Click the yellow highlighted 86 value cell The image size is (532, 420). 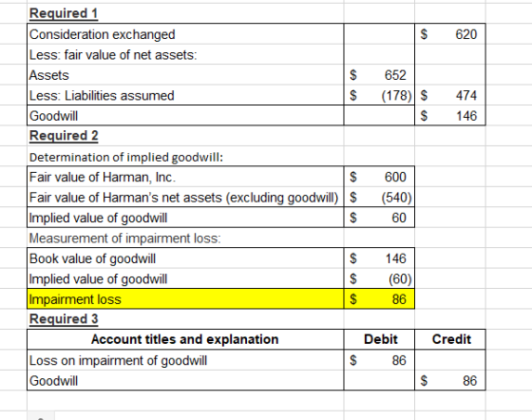click(379, 299)
